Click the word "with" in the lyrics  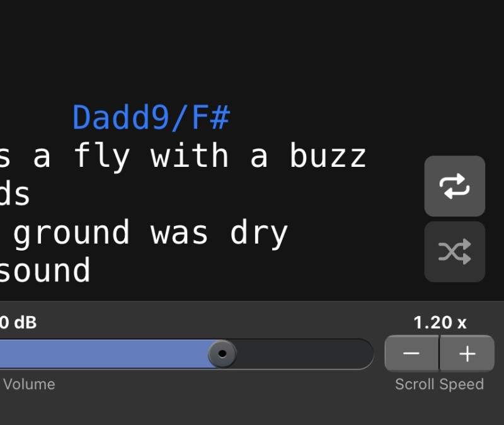[x=189, y=156]
